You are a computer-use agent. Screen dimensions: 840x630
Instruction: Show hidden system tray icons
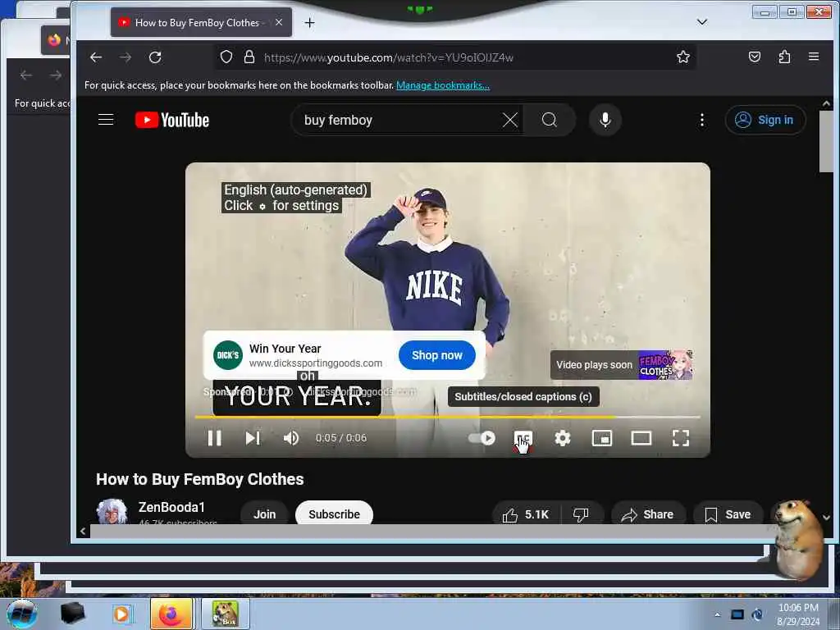pyautogui.click(x=717, y=614)
